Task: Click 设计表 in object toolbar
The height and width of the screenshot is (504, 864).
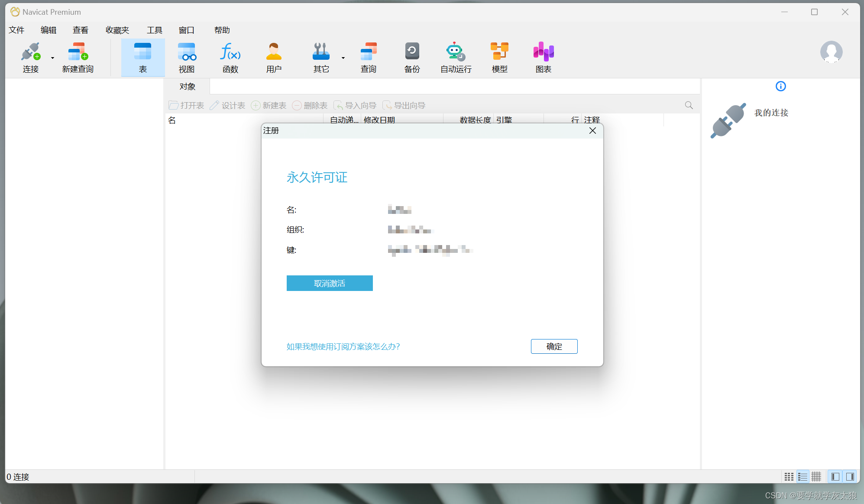Action: coord(227,106)
